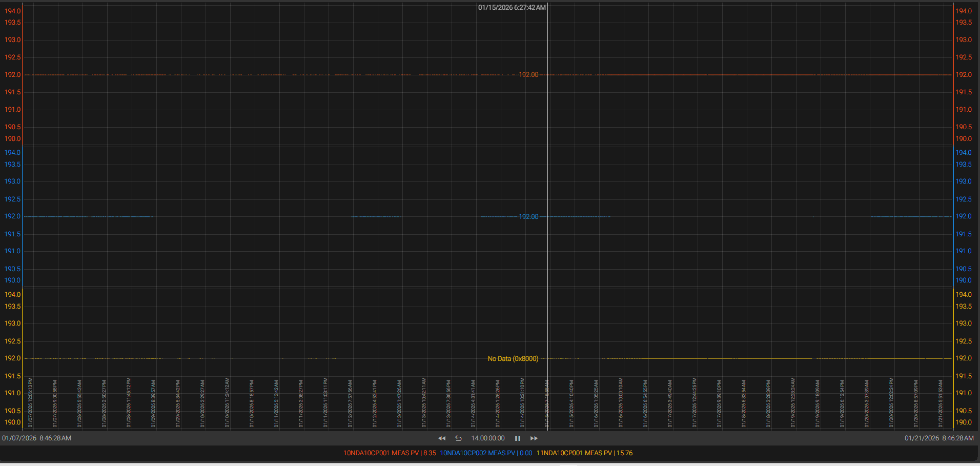Click the fast-forward double-arrow icon

pyautogui.click(x=534, y=438)
